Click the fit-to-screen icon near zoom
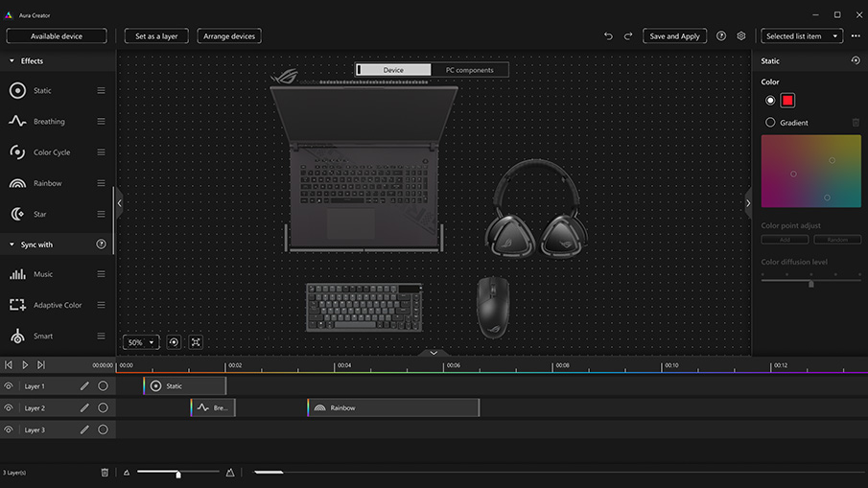This screenshot has width=868, height=488. 196,342
